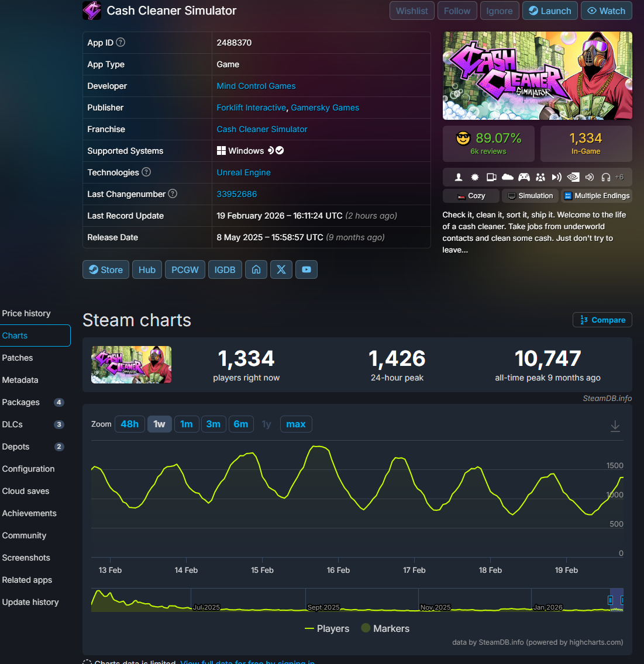Click the left handle of the chart range navigator

610,600
